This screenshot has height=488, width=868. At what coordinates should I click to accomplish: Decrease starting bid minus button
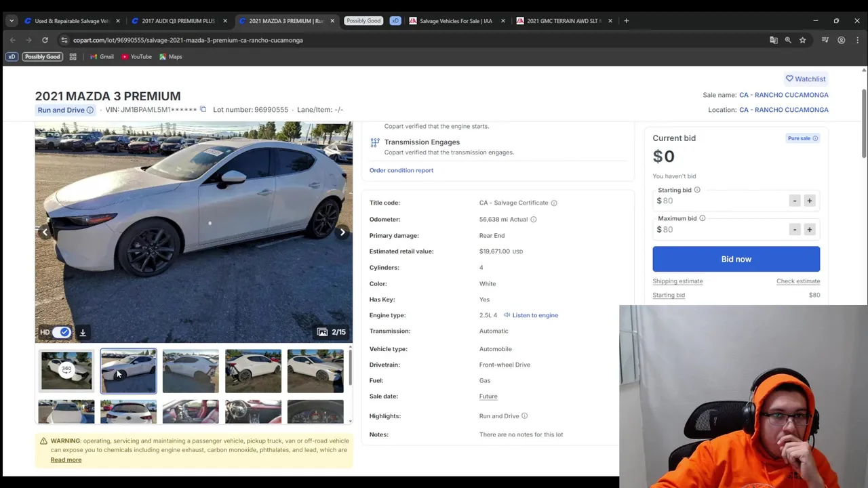[795, 201]
